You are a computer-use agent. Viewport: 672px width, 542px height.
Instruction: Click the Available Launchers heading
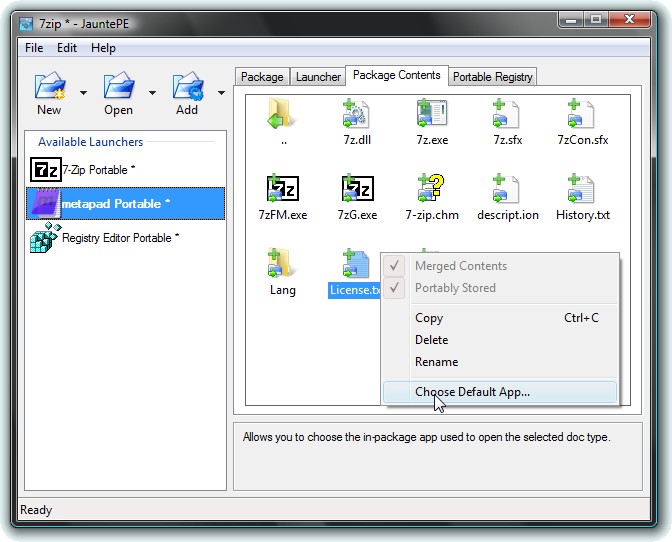pyautogui.click(x=90, y=142)
